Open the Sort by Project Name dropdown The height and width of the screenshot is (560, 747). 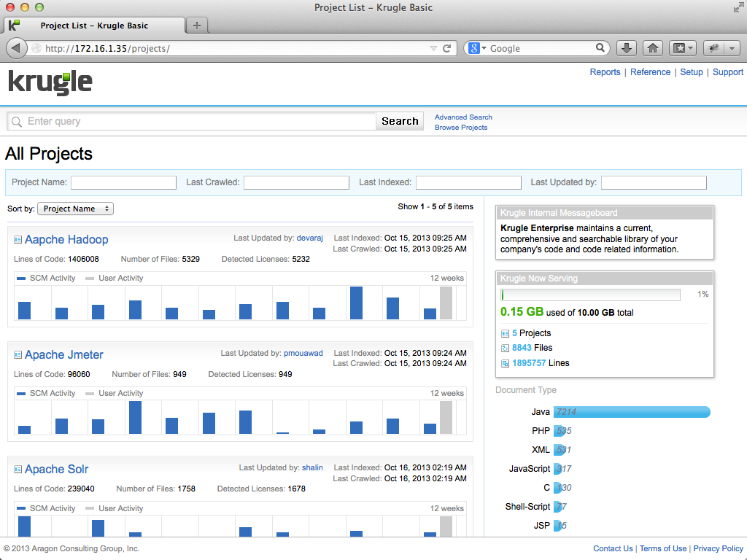pos(75,209)
